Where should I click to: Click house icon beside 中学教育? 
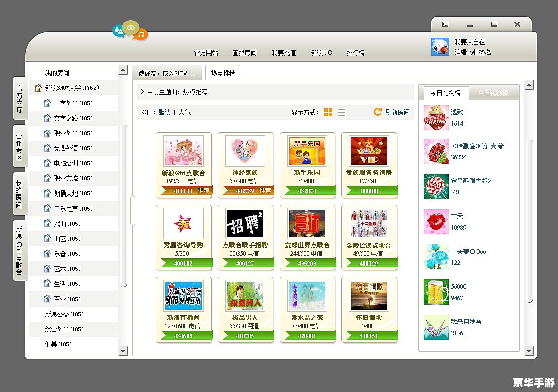[x=47, y=103]
